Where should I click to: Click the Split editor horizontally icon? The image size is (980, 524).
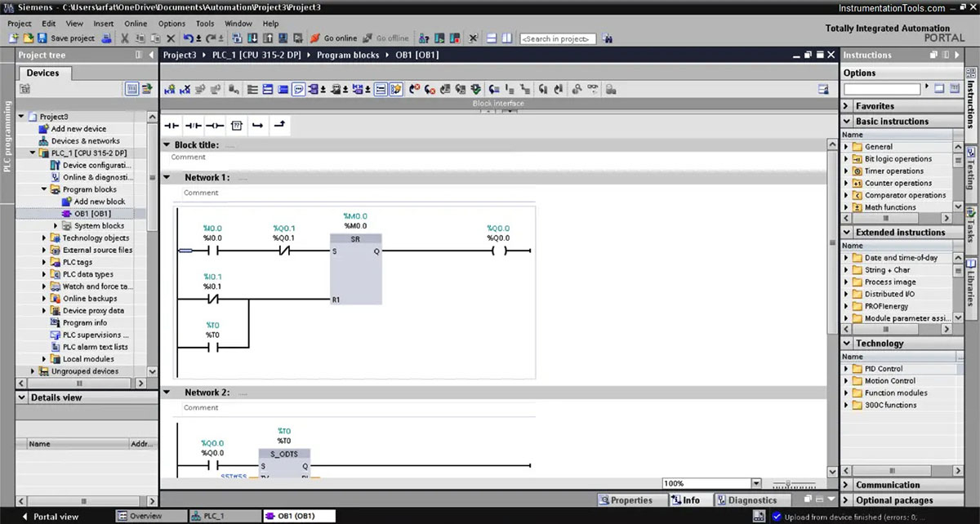492,38
